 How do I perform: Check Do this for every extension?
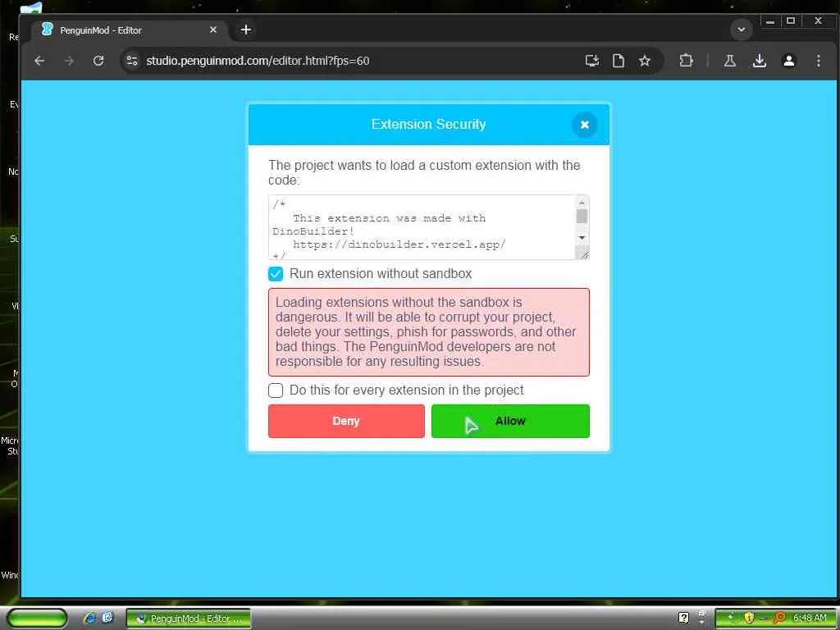[x=276, y=390]
